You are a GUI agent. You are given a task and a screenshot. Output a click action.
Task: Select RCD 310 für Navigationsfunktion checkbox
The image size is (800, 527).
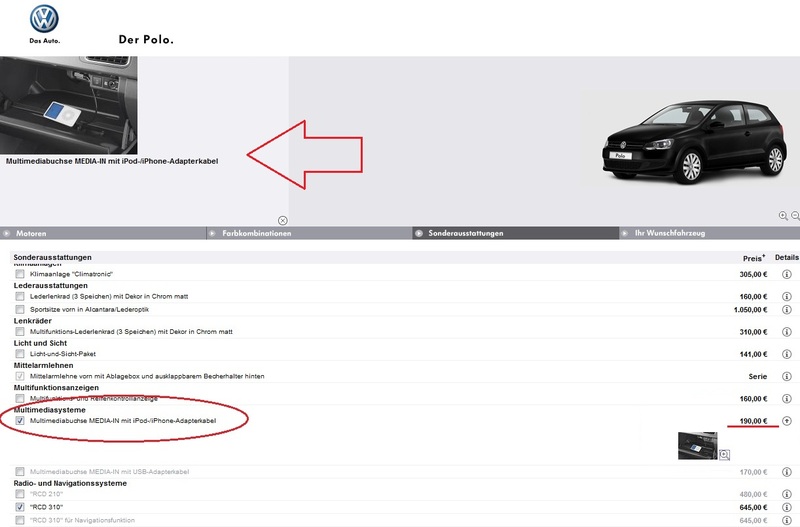coord(20,520)
